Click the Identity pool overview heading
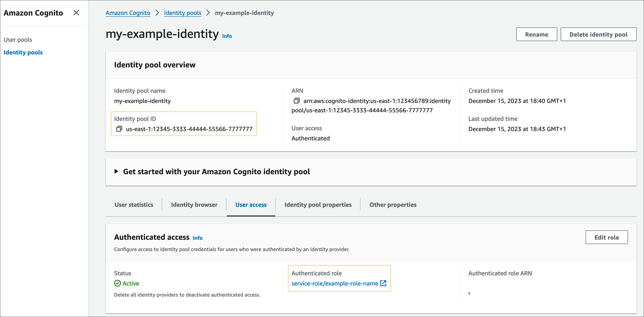The width and height of the screenshot is (644, 317). [155, 65]
